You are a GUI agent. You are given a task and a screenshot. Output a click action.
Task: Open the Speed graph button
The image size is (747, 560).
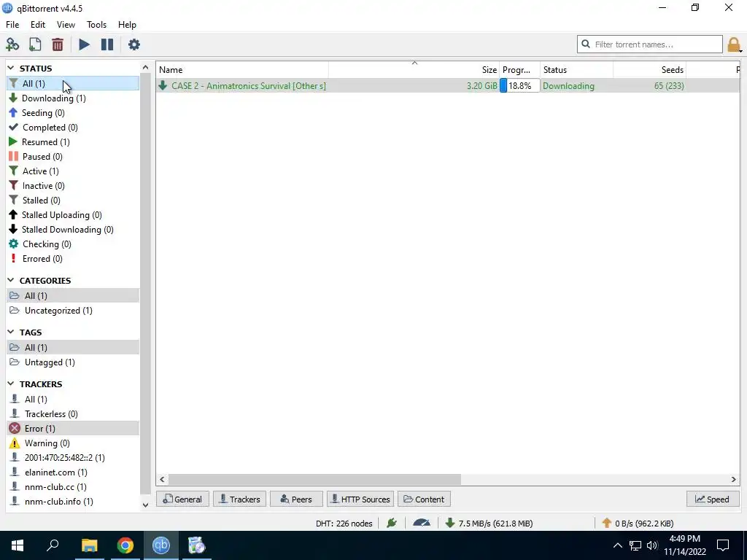click(x=713, y=499)
